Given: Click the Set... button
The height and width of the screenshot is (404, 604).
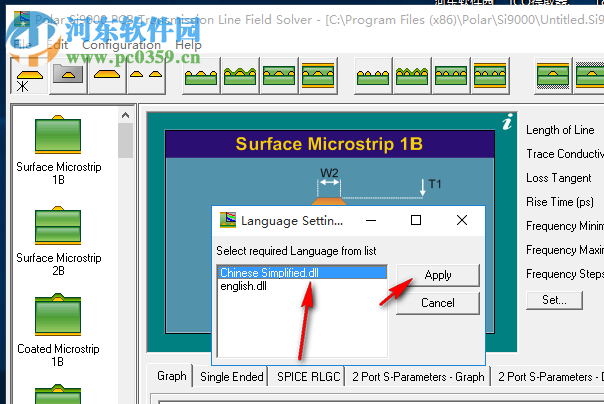Looking at the screenshot, I should 554,300.
